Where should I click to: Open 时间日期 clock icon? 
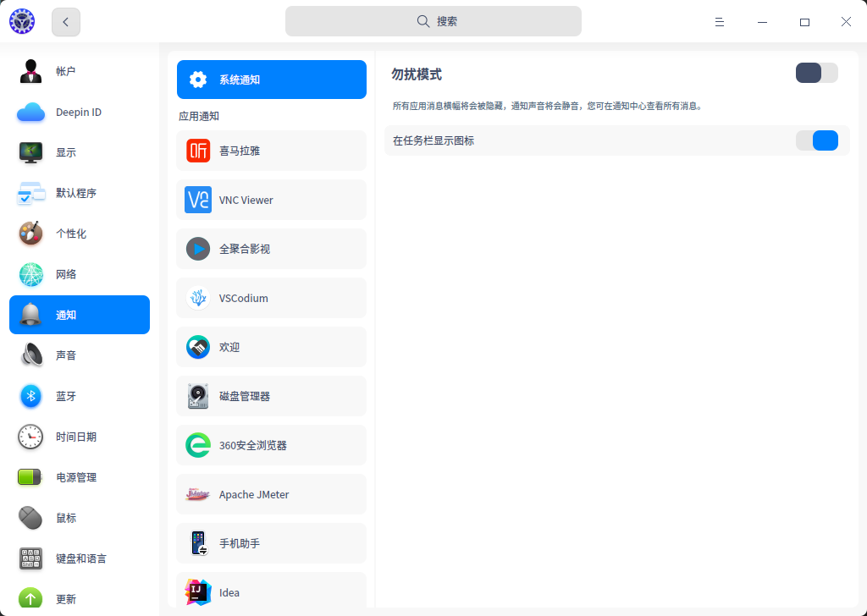(30, 437)
